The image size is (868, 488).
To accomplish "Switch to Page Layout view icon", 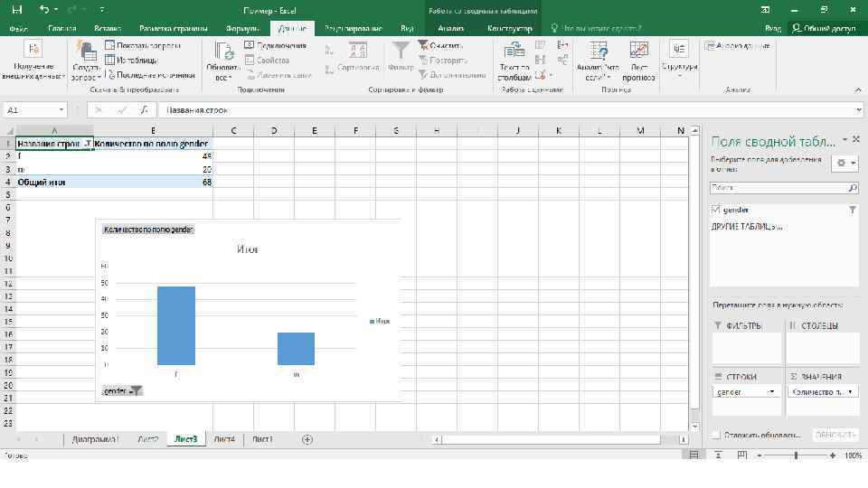I will point(718,455).
